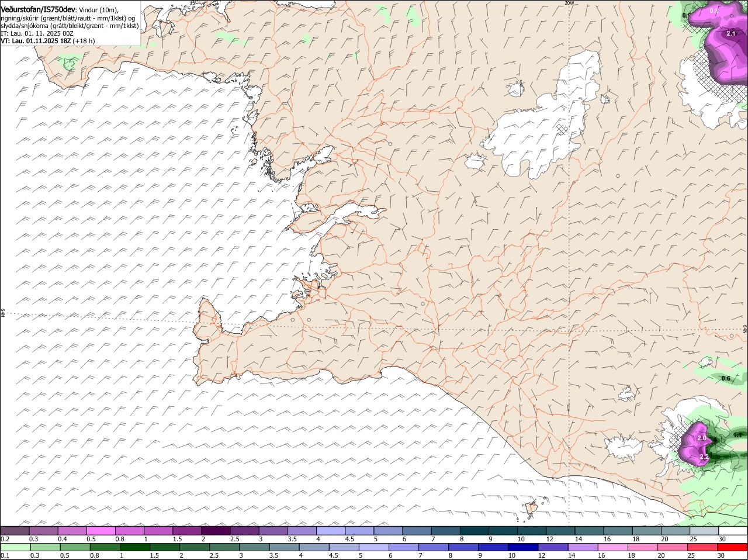Screen dimensions: 748x560
Task: Click the bright red 30 mm rain swatch
Action: 733,547
